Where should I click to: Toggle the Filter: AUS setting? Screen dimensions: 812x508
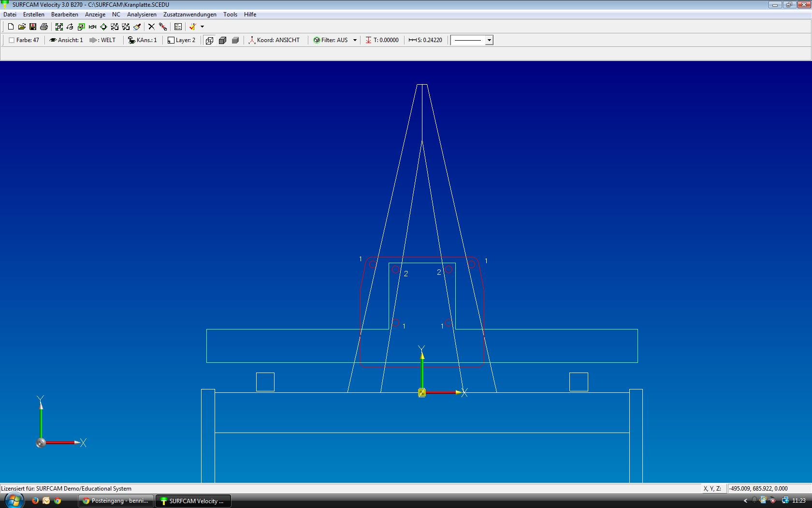(331, 40)
